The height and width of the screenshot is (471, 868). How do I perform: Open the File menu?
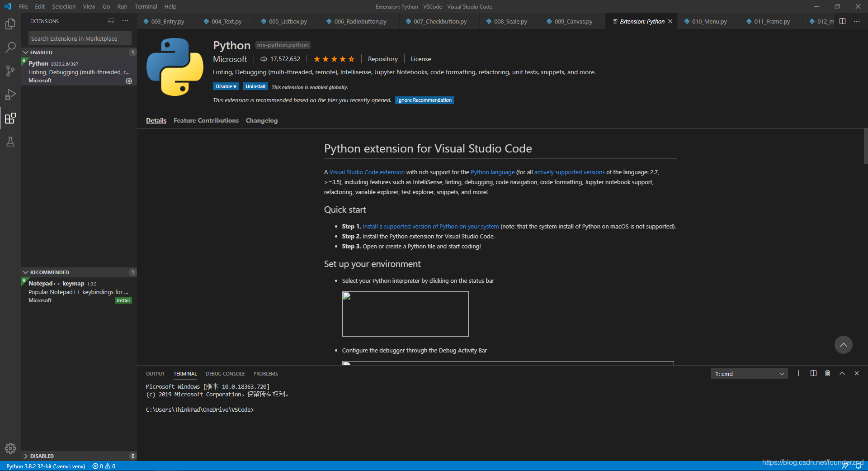pos(24,6)
